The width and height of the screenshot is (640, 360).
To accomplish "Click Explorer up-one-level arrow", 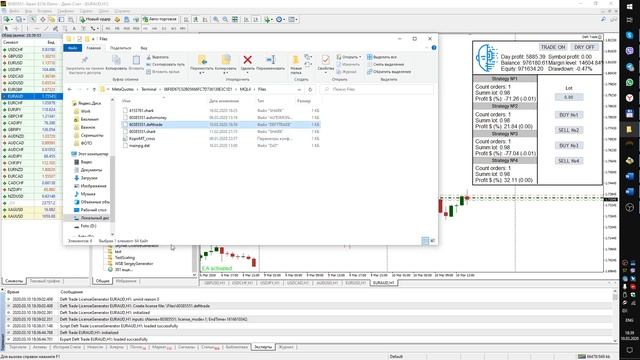I will pyautogui.click(x=94, y=89).
